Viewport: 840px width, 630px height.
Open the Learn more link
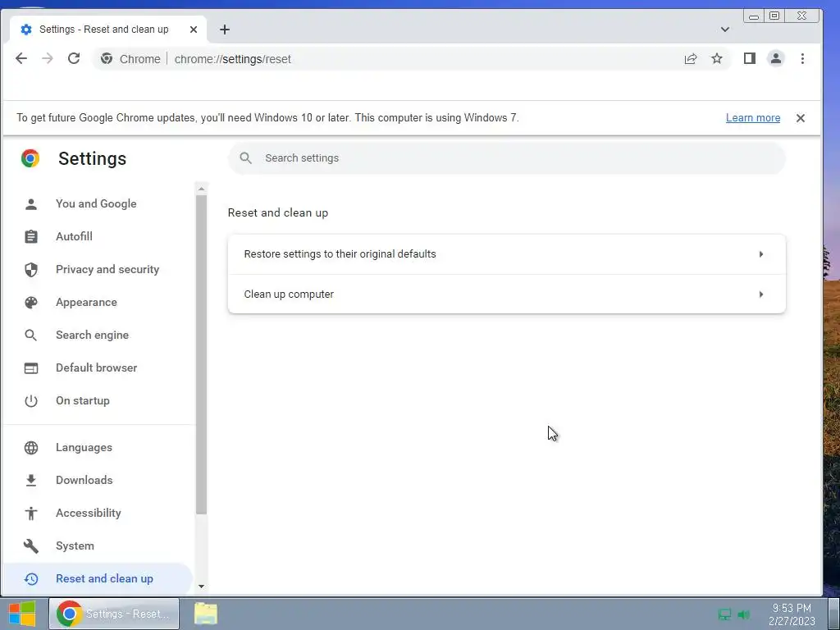click(753, 118)
